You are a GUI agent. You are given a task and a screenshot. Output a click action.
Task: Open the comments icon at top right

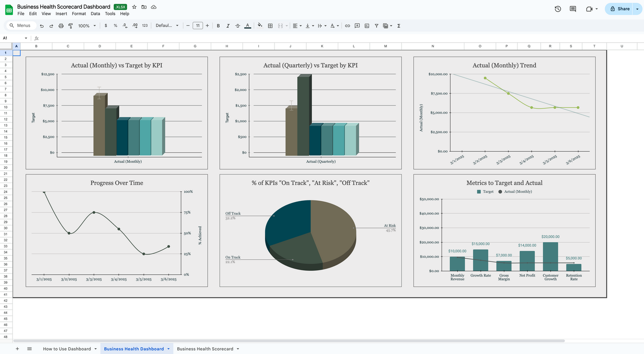[573, 9]
